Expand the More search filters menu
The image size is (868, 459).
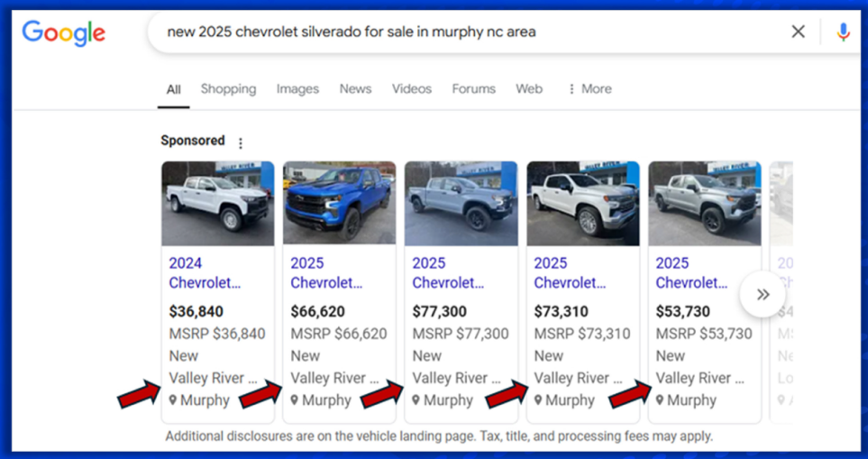pyautogui.click(x=589, y=88)
